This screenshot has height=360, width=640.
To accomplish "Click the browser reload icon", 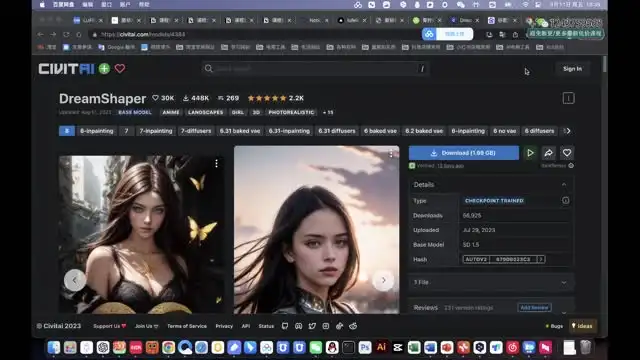I will click(x=66, y=35).
